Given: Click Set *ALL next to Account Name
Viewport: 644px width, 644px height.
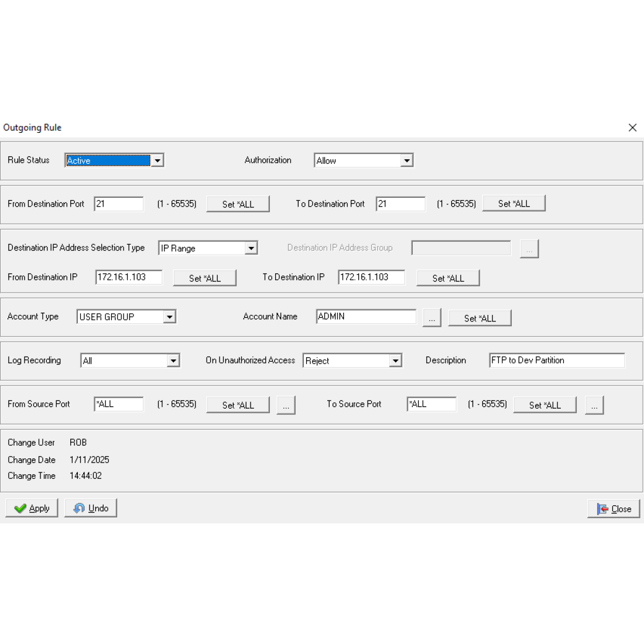Looking at the screenshot, I should click(479, 317).
